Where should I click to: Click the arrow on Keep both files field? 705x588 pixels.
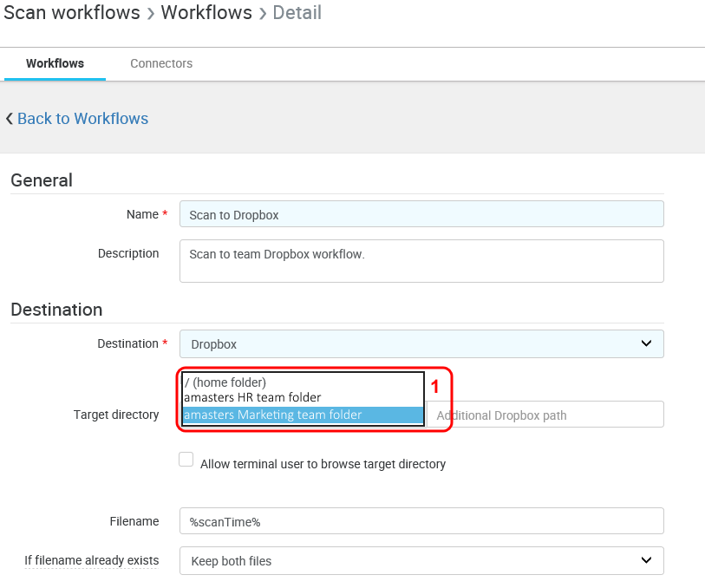(645, 561)
